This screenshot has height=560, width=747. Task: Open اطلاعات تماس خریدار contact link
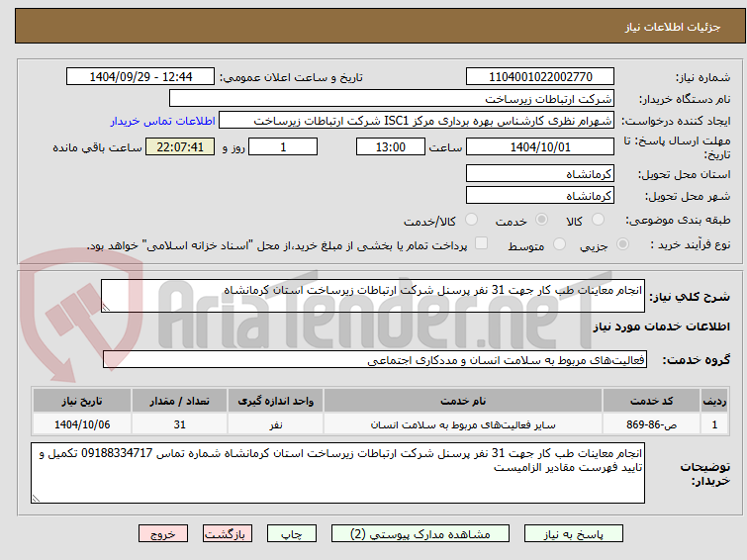pyautogui.click(x=163, y=121)
